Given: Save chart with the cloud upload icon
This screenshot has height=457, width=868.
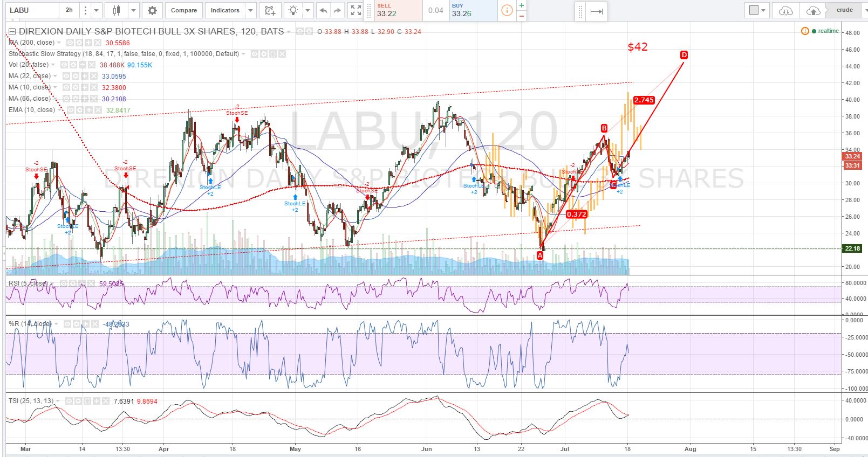Looking at the screenshot, I should tap(813, 10).
